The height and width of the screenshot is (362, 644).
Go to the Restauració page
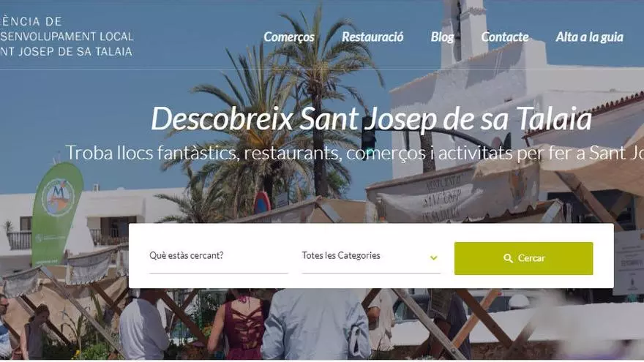(372, 37)
